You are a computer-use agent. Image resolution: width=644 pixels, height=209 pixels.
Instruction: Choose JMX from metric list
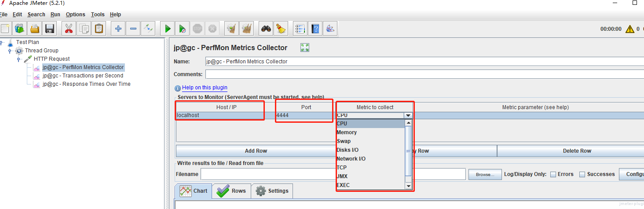click(370, 176)
